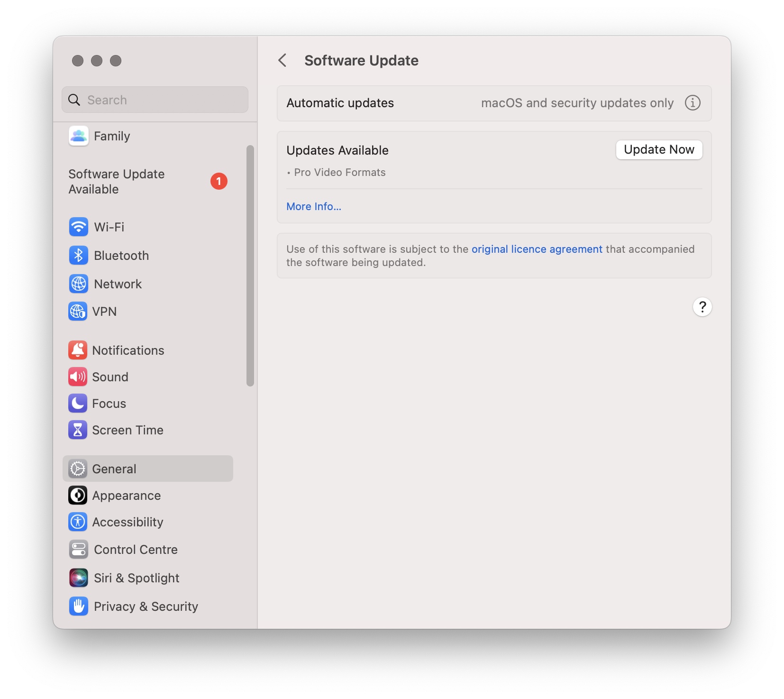784x699 pixels.
Task: Click the Update Now button
Action: click(658, 150)
